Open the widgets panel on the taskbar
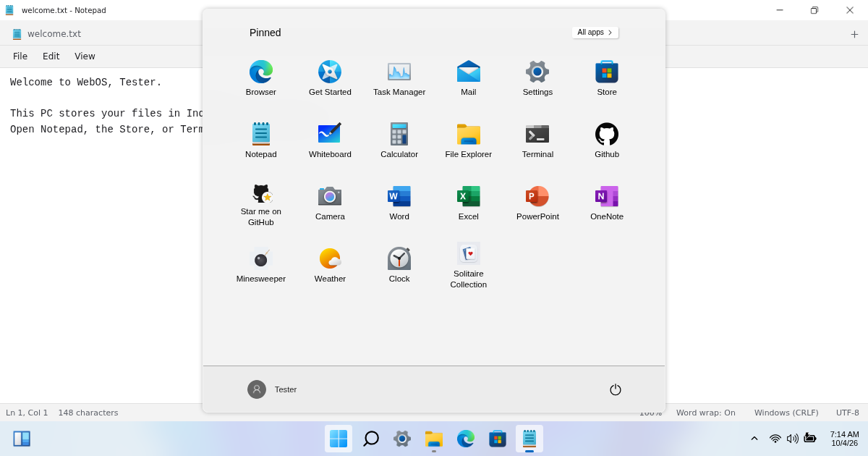The height and width of the screenshot is (456, 868). tap(22, 439)
